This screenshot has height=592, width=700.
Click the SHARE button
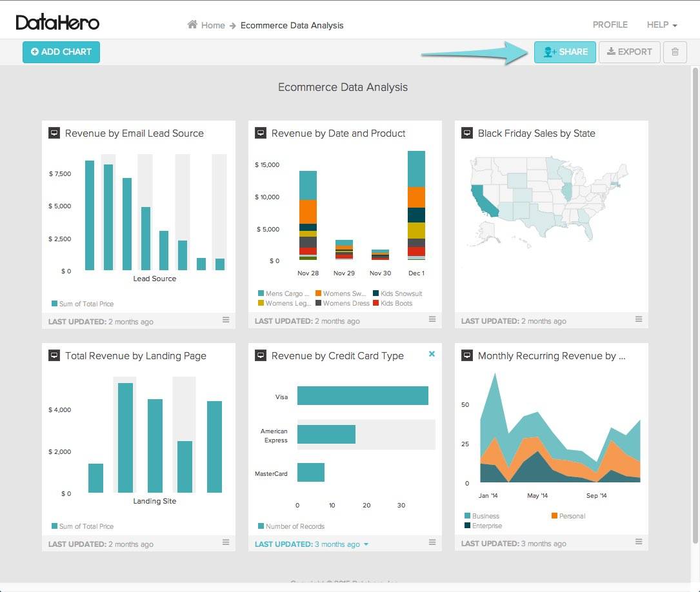565,52
